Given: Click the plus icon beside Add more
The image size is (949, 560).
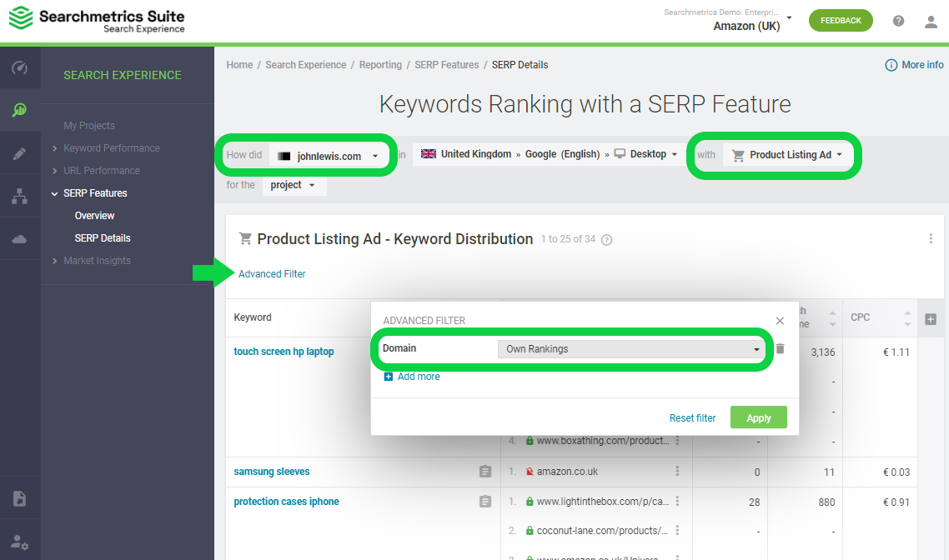Looking at the screenshot, I should tap(389, 377).
